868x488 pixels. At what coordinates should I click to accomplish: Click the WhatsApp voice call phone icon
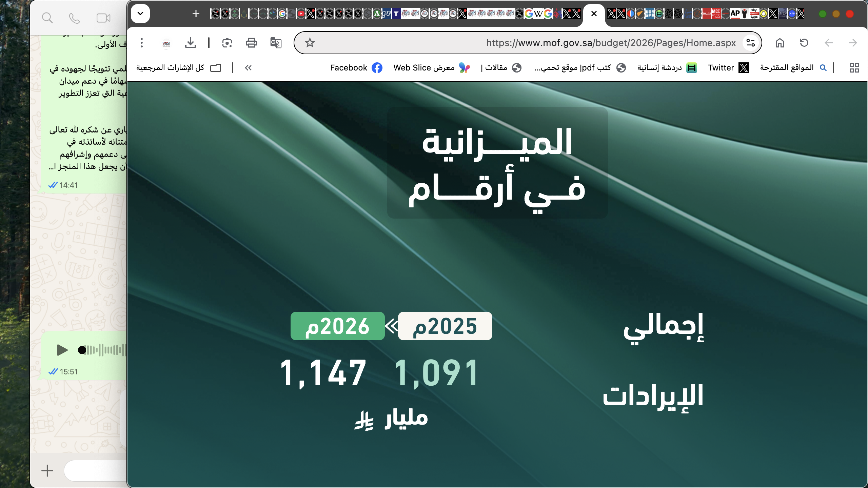point(74,18)
